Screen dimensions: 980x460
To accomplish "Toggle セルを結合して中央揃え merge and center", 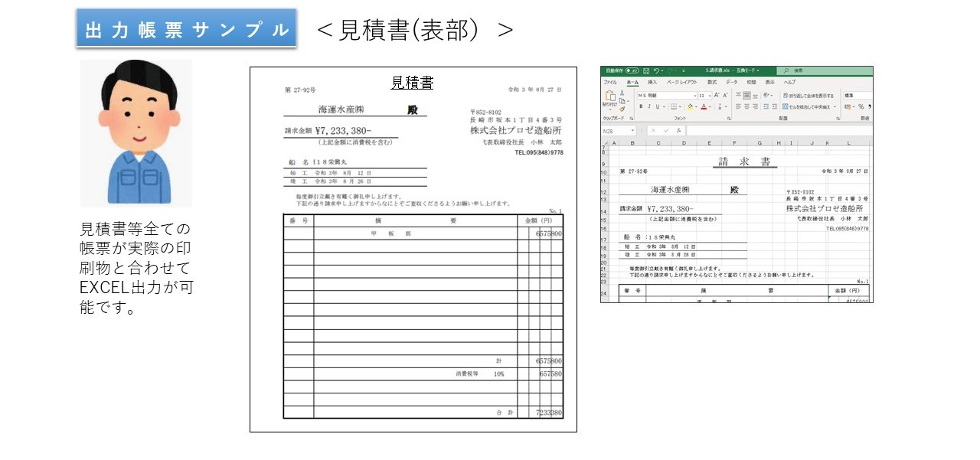I will point(806,106).
